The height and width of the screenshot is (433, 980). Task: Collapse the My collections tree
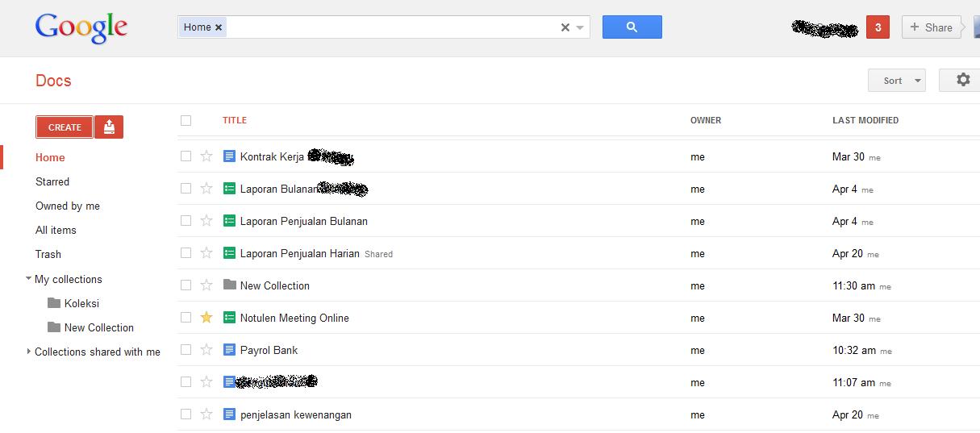(29, 279)
